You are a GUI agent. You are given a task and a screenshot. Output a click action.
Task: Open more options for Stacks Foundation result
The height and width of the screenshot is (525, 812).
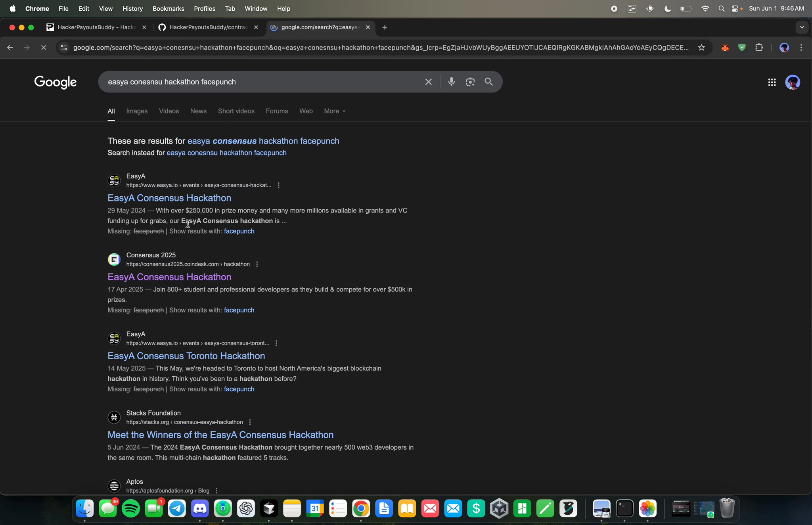click(x=250, y=422)
